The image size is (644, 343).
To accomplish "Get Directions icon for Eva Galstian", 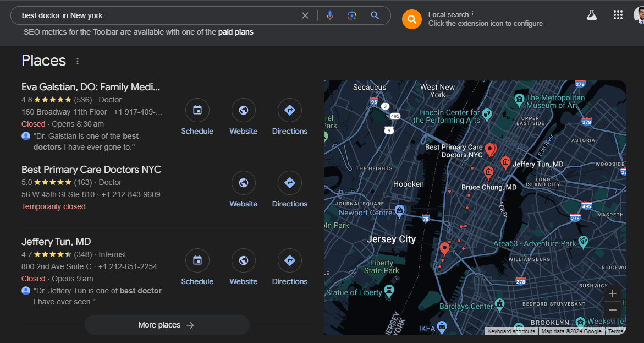I will [290, 110].
